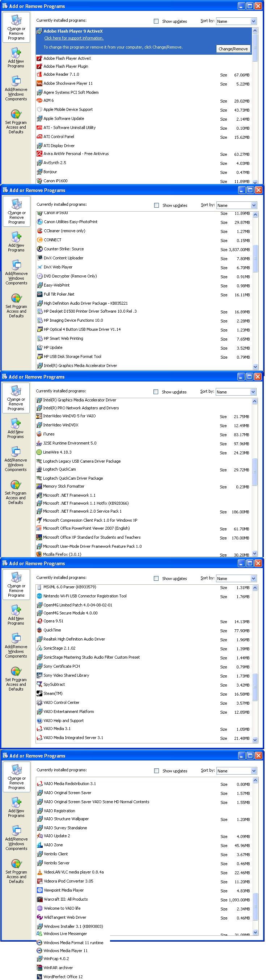This screenshot has height=980, width=266.
Task: Click scrollbar down arrow in window listing Counter-Strike: Source
Action: tap(256, 367)
